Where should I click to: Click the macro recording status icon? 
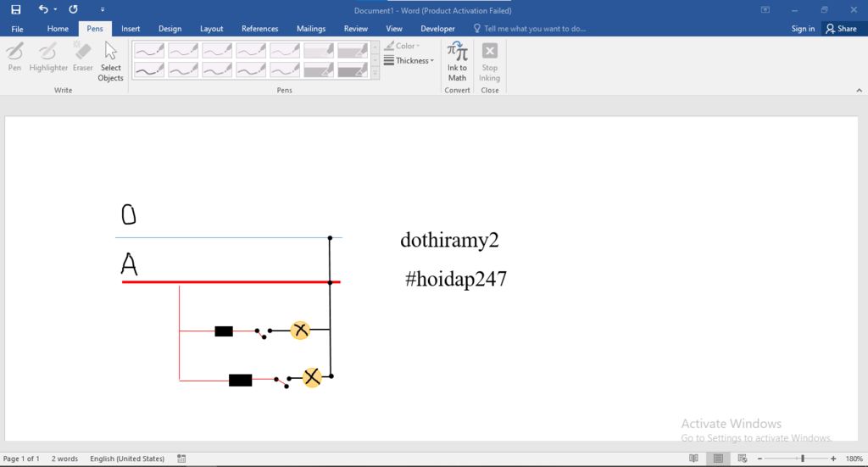click(181, 459)
